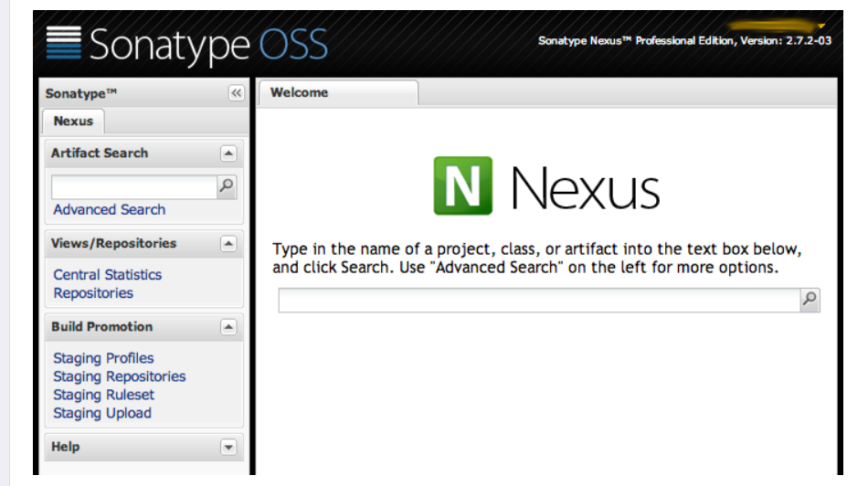Click the green Nexus N logo
The image size is (868, 486).
[x=463, y=185]
